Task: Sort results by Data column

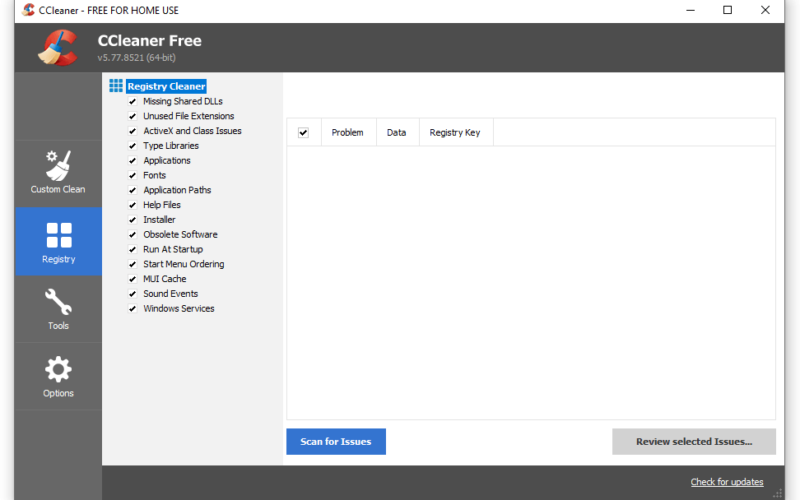Action: point(397,133)
